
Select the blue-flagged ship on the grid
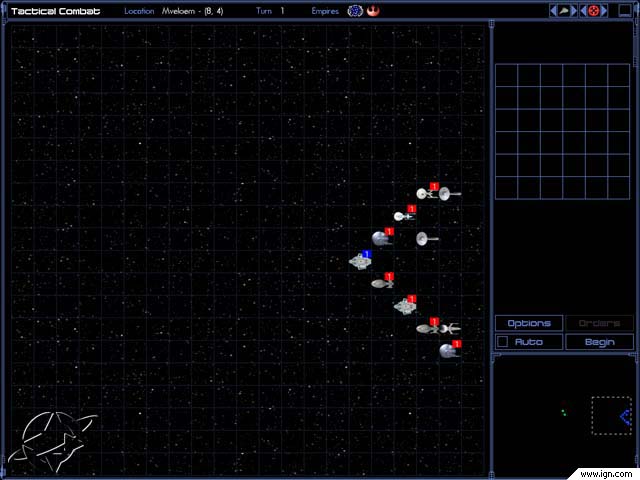point(359,261)
